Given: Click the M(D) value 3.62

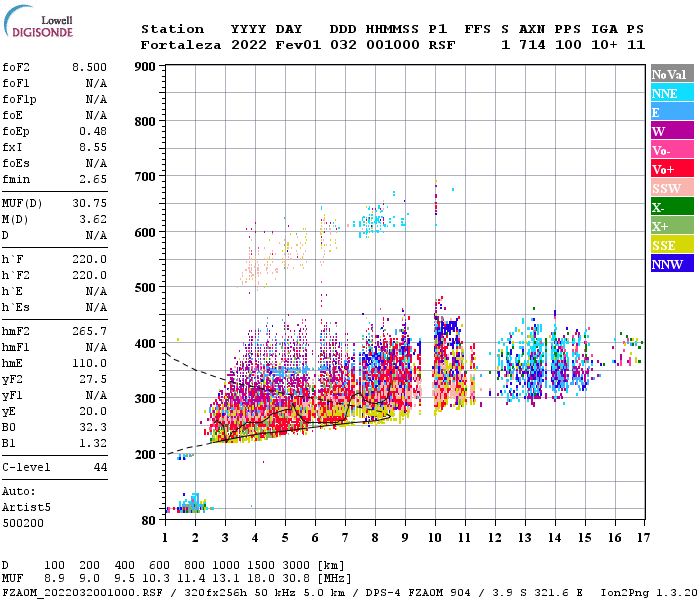Looking at the screenshot, I should [93, 220].
